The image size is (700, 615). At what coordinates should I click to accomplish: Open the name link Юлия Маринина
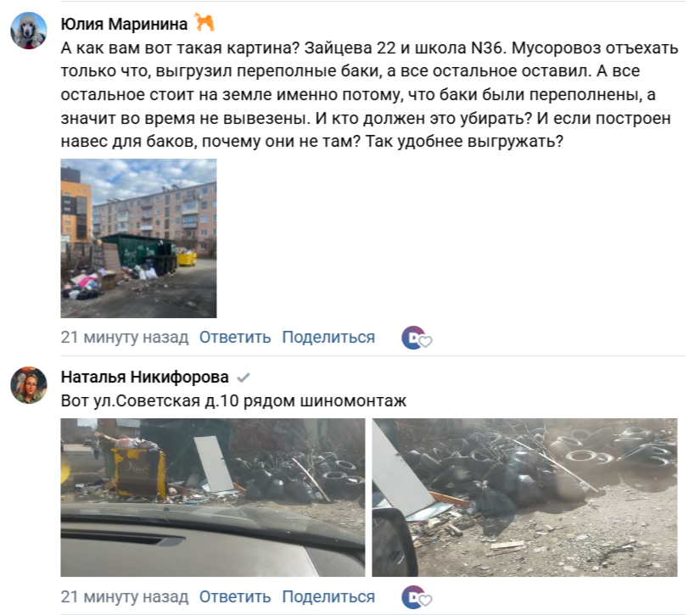pyautogui.click(x=124, y=24)
